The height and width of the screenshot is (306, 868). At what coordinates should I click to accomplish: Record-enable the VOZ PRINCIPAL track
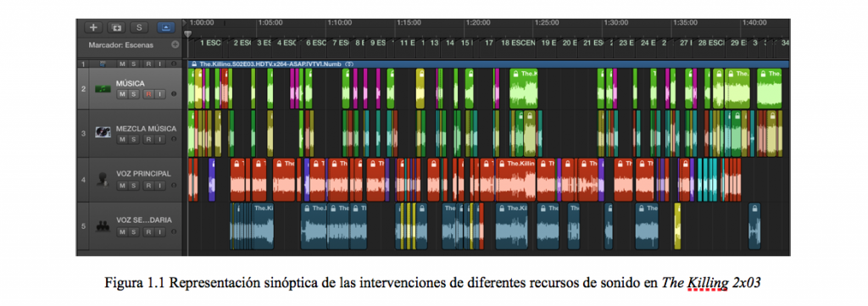(x=147, y=185)
